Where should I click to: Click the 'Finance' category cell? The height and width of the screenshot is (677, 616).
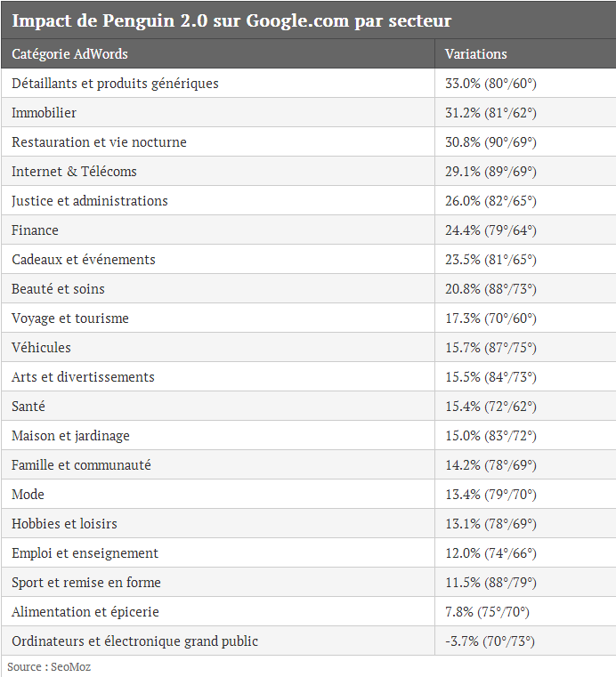tap(218, 230)
